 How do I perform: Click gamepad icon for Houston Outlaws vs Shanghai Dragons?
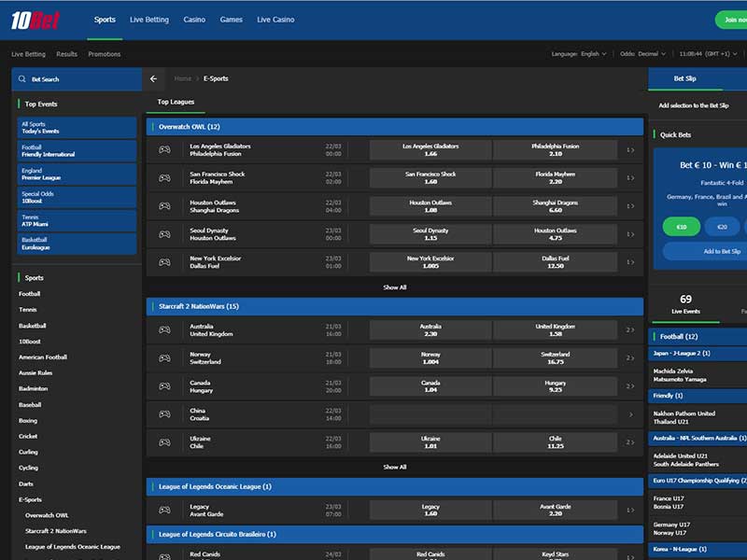pos(164,205)
